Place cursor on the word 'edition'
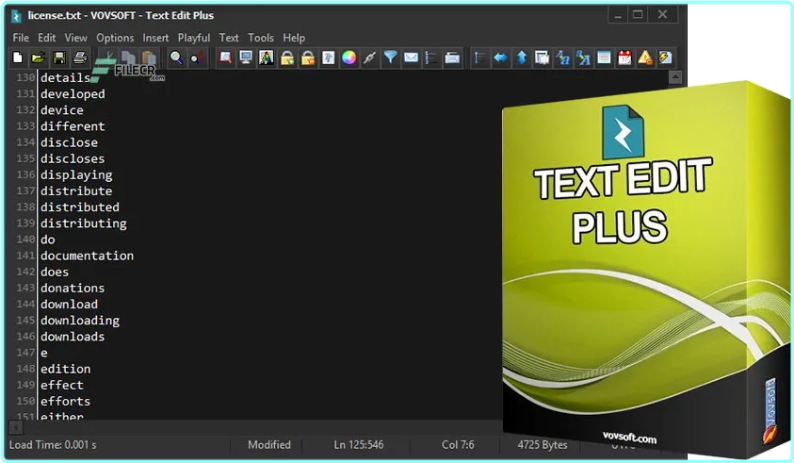794x463 pixels. click(x=65, y=369)
